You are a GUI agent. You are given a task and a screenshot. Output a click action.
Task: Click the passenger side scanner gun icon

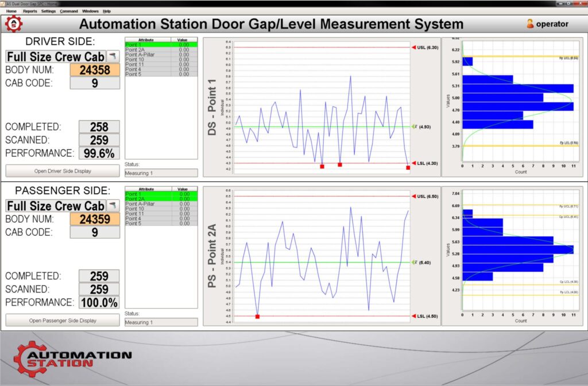click(x=113, y=205)
